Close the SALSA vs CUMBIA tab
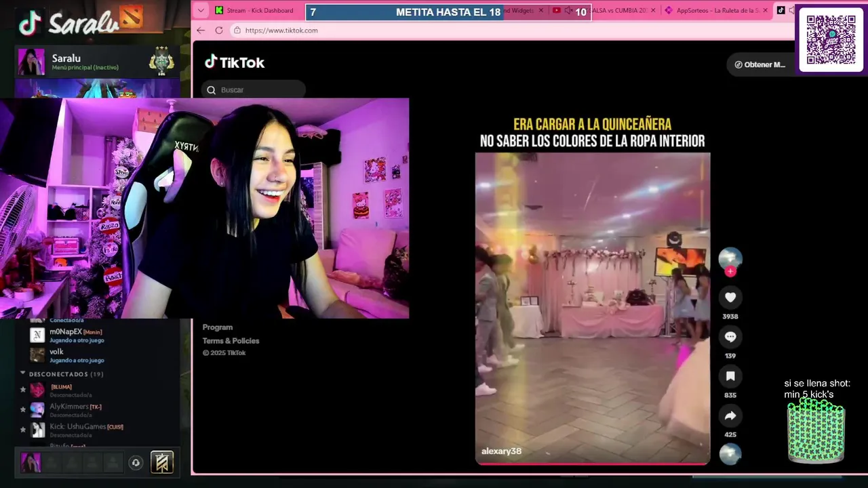Viewport: 868px width, 488px height. [653, 11]
